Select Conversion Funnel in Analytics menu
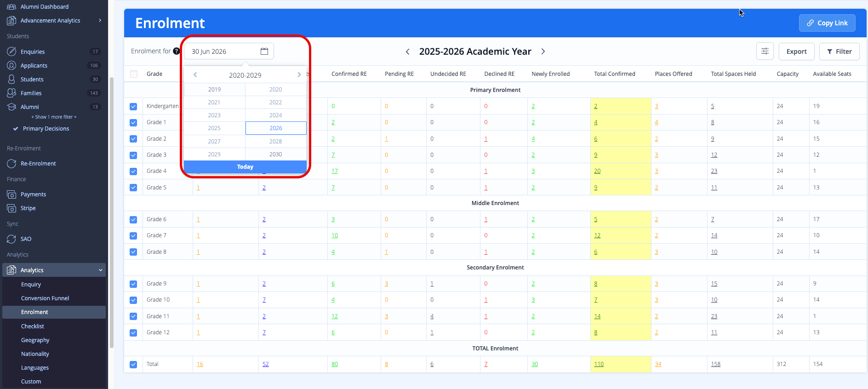Screen dimensions: 868x389 pos(45,298)
